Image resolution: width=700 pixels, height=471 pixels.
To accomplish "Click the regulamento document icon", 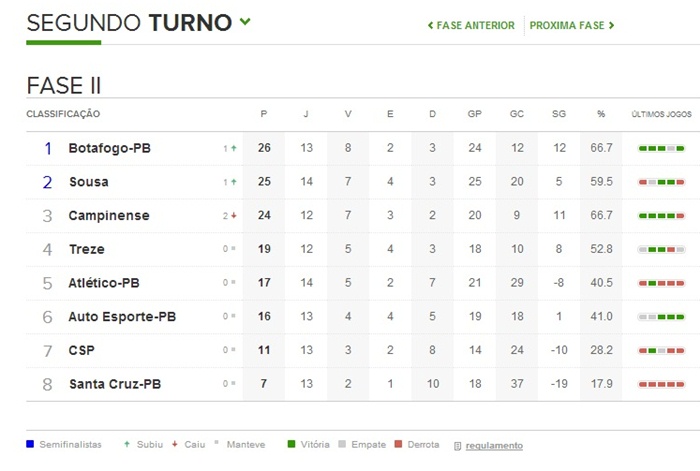I will (457, 445).
